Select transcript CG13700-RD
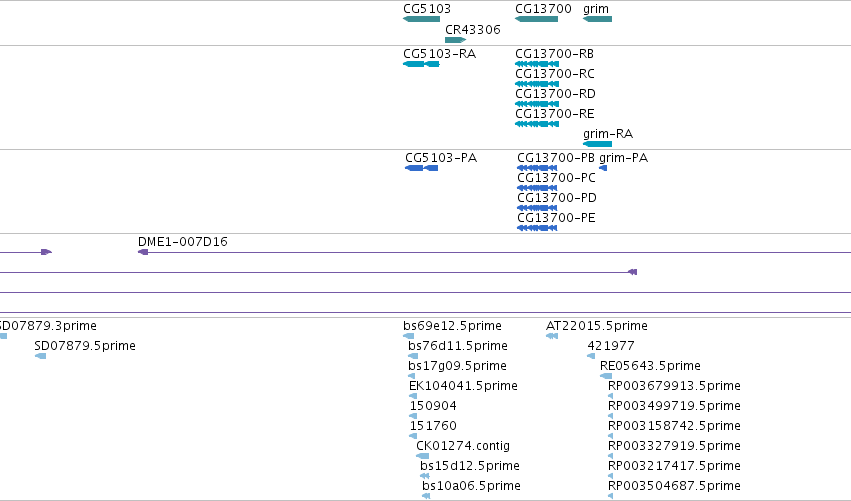This screenshot has width=851, height=501. 537,104
